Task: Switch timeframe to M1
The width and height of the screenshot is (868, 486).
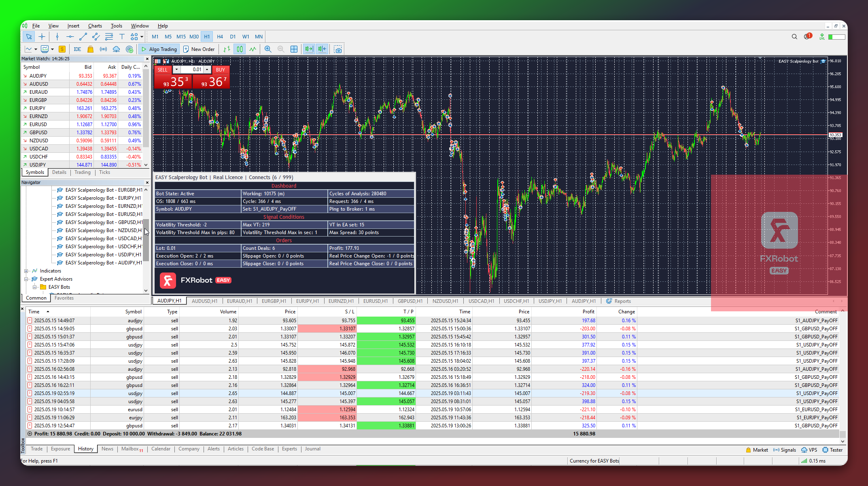Action: (x=155, y=37)
